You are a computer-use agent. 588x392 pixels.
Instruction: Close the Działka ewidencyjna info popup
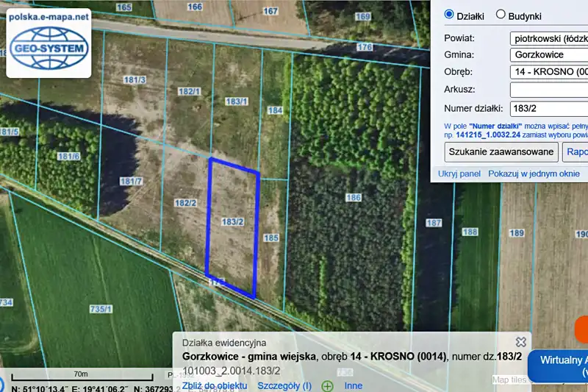click(521, 342)
